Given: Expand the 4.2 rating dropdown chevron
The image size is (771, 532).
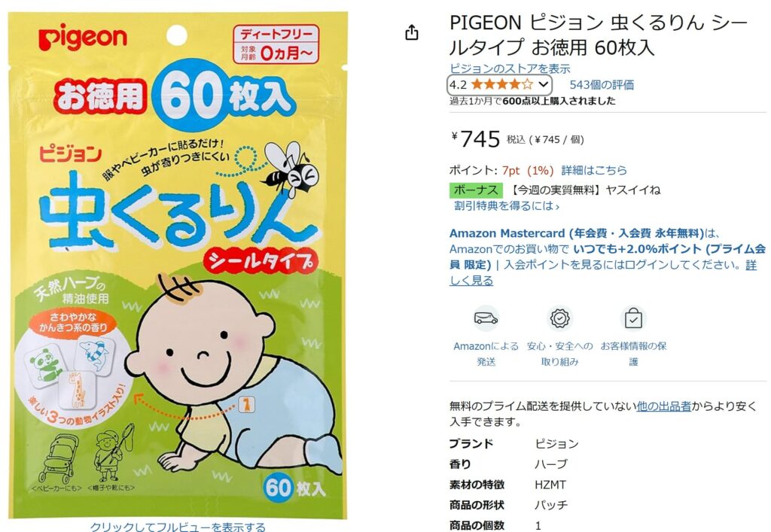Looking at the screenshot, I should tap(543, 84).
